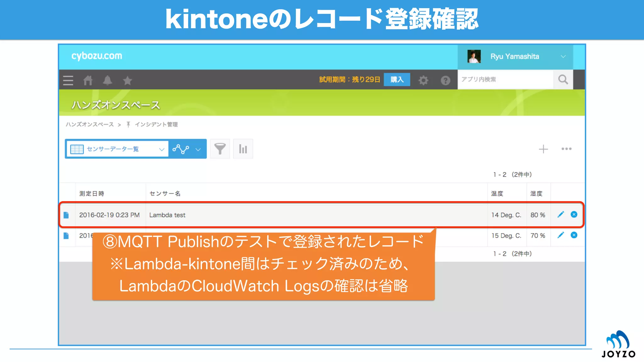Expand the graph icon dropdown chevron
Image resolution: width=644 pixels, height=362 pixels.
(x=198, y=149)
